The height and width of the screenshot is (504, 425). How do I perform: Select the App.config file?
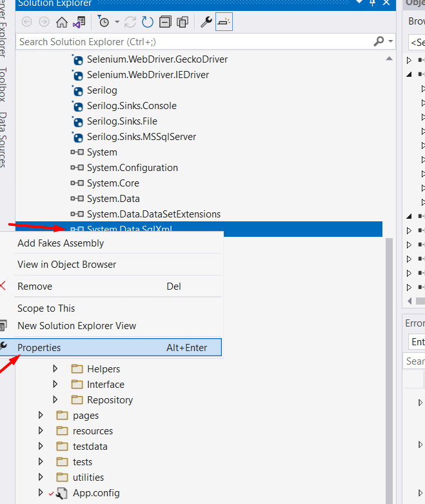(x=96, y=493)
